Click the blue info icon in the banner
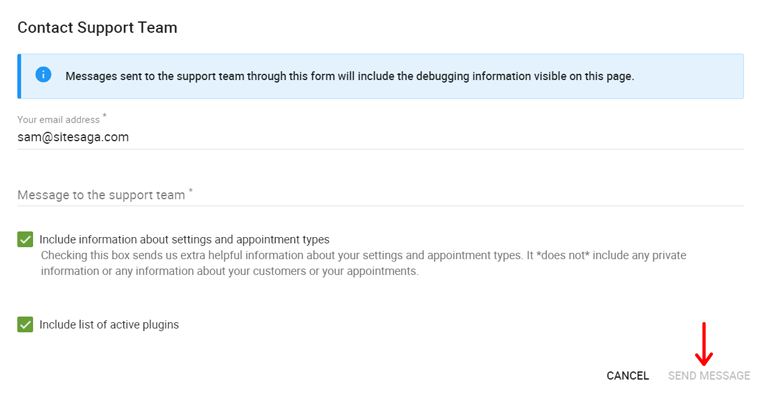760x396 pixels. (43, 75)
